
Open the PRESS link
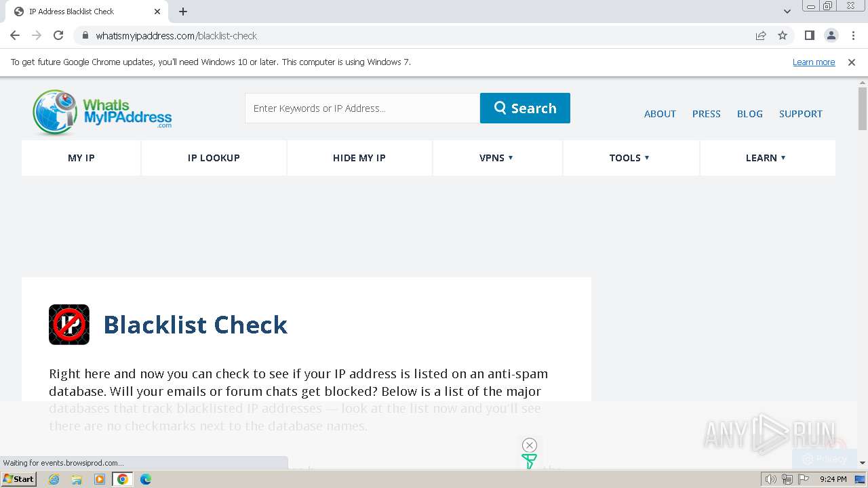706,114
